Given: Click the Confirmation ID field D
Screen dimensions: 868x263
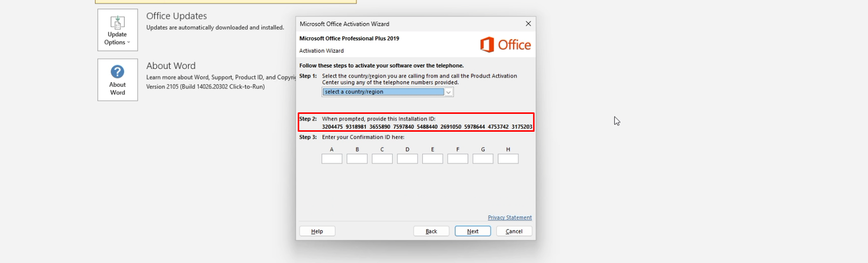Looking at the screenshot, I should pyautogui.click(x=407, y=159).
